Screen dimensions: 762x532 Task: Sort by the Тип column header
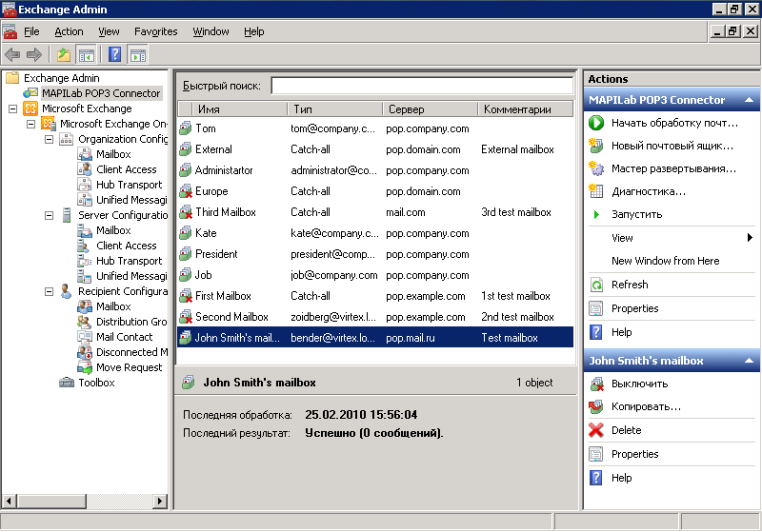click(x=335, y=109)
